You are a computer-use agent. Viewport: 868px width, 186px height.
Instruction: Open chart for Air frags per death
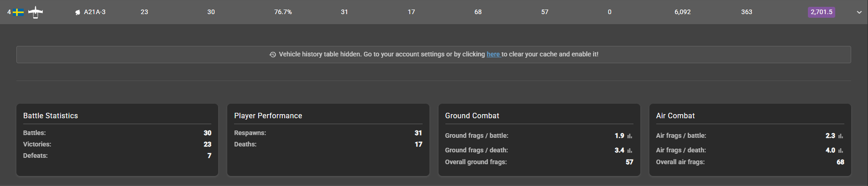[x=841, y=151]
